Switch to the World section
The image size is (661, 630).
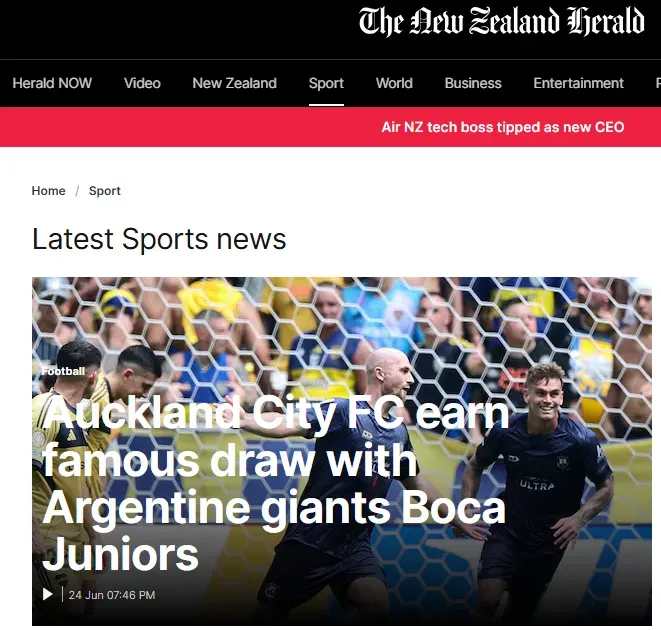(394, 83)
